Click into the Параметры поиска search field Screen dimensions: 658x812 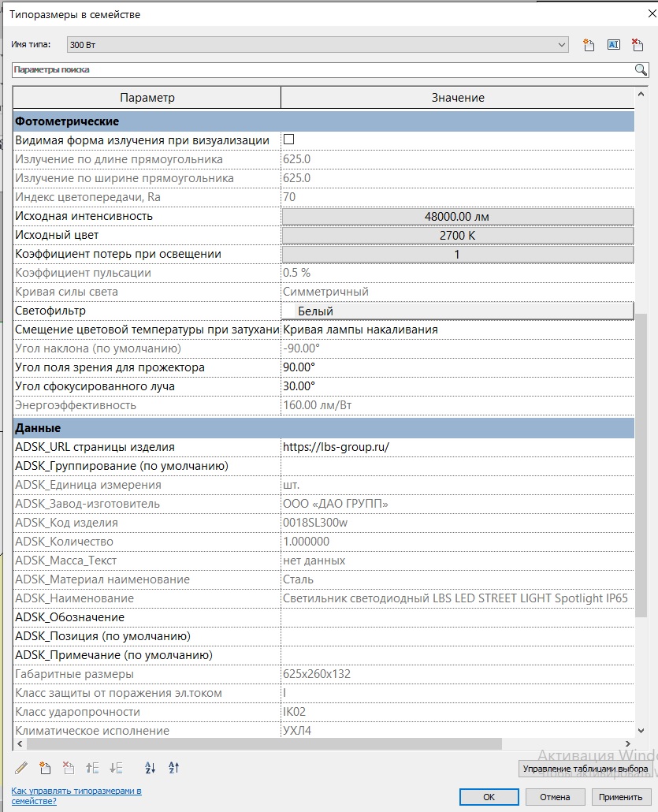coord(323,70)
